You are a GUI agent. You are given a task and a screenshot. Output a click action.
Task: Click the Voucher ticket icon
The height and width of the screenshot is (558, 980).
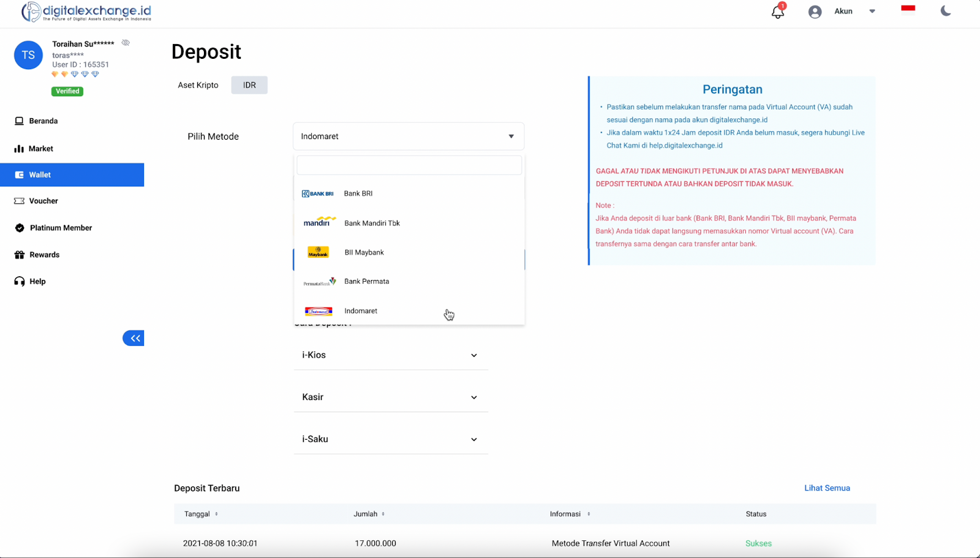[x=19, y=201]
